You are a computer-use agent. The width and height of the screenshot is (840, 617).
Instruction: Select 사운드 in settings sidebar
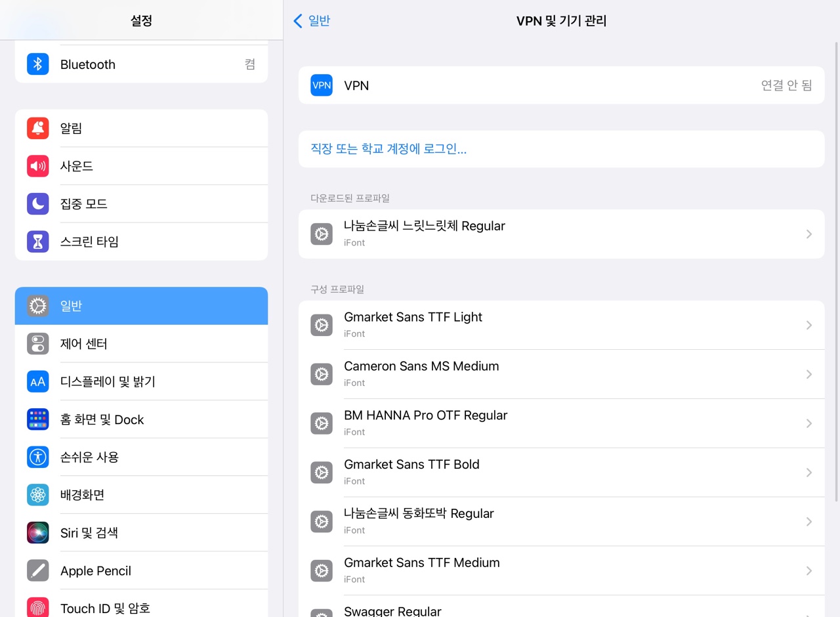click(141, 166)
